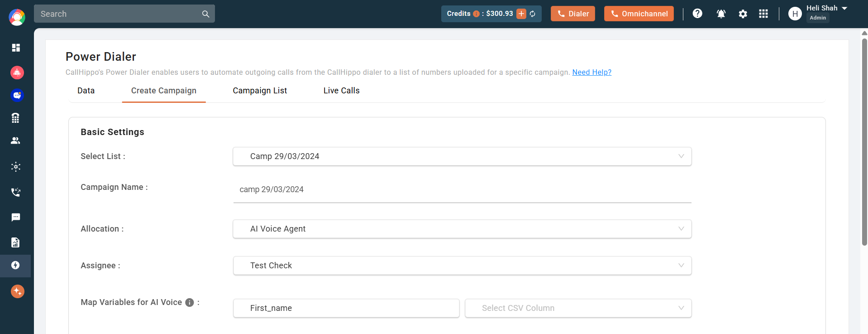Open the Integrations hub sidebar icon
This screenshot has width=868, height=334.
16,167
